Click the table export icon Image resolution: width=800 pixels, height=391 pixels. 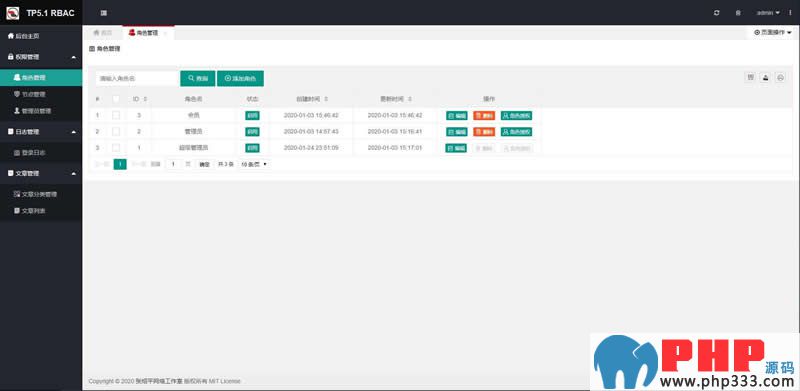click(765, 77)
